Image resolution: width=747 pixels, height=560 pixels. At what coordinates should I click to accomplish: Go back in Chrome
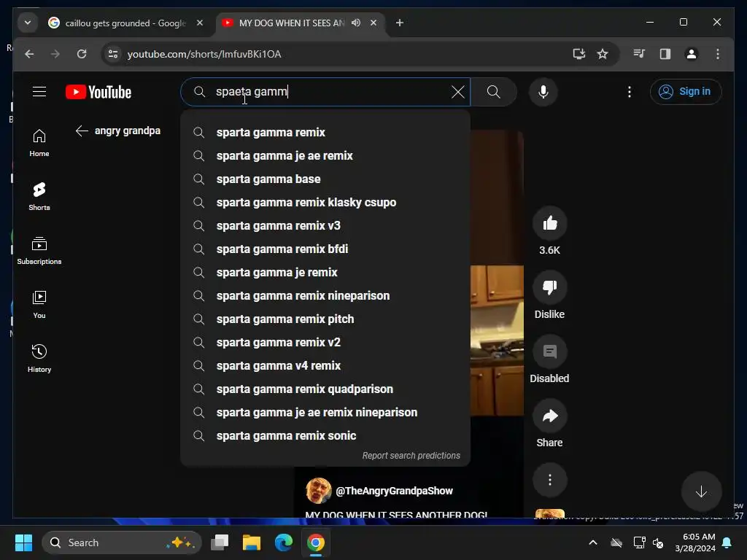tap(29, 54)
